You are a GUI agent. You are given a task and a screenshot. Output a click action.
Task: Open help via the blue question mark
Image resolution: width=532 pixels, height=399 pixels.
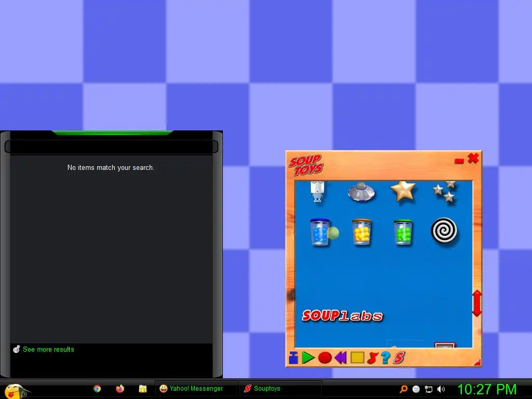[x=386, y=358]
